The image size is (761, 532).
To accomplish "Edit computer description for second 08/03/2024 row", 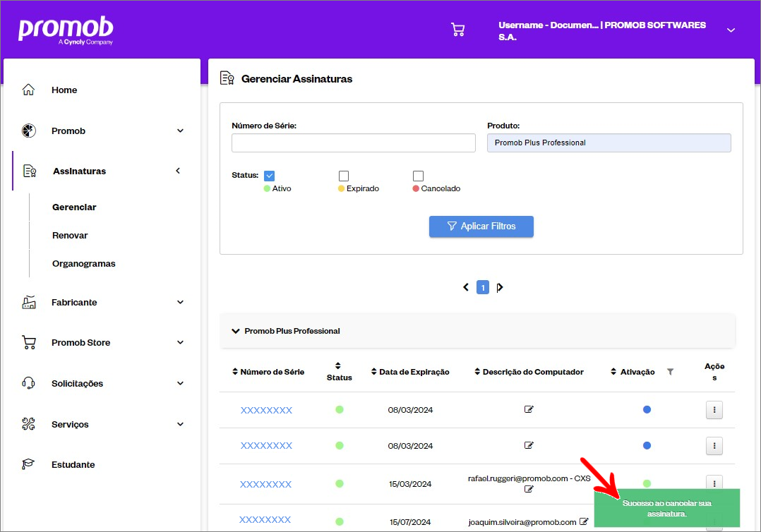I will point(529,445).
